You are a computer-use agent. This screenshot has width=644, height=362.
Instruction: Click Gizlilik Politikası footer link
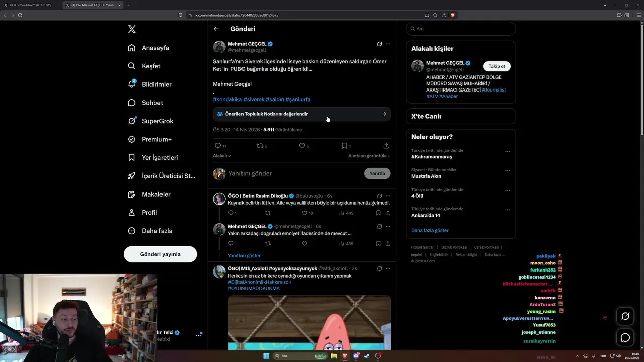pyautogui.click(x=454, y=247)
